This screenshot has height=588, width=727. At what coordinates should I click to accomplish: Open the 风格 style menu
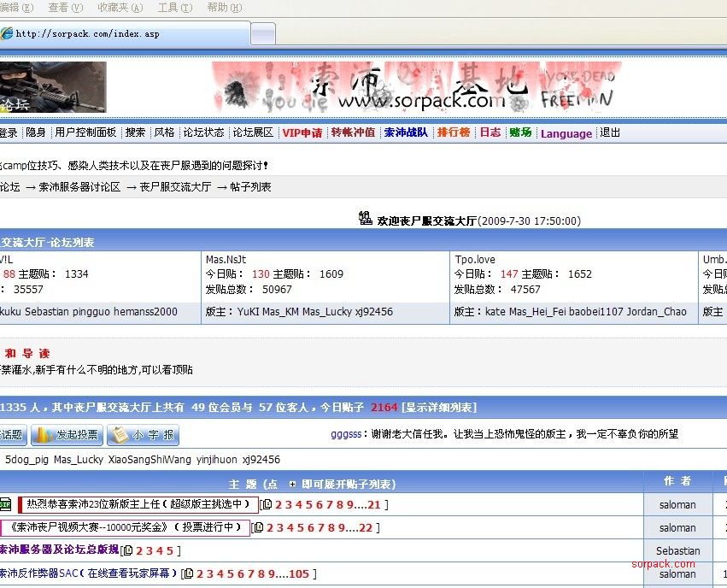tap(164, 132)
